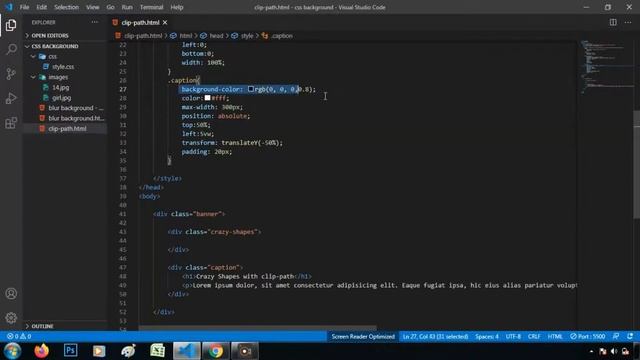
Task: Select clip-path.html in the explorer tree
Action: tap(67, 129)
